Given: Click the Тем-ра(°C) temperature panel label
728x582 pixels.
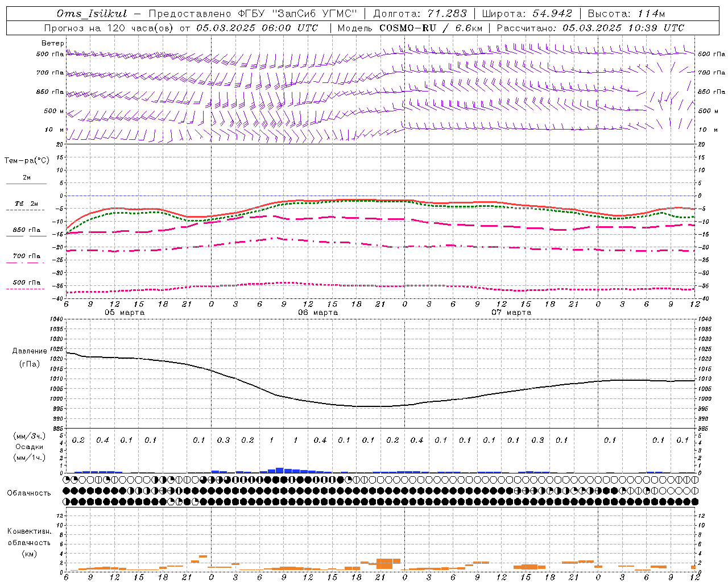Looking at the screenshot, I should click(x=27, y=161).
